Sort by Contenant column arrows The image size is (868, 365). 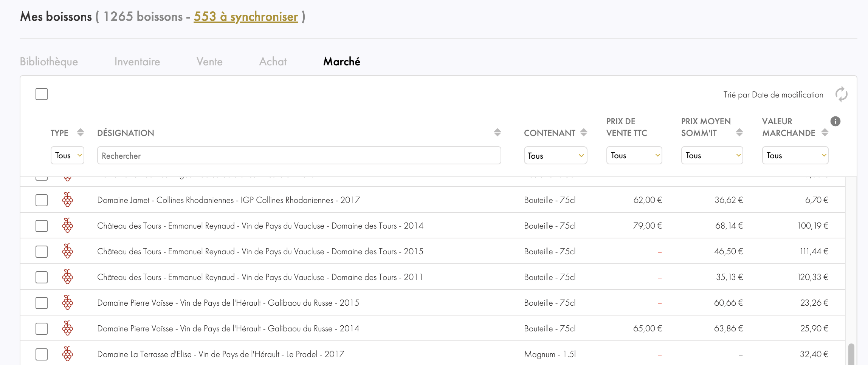[584, 133]
